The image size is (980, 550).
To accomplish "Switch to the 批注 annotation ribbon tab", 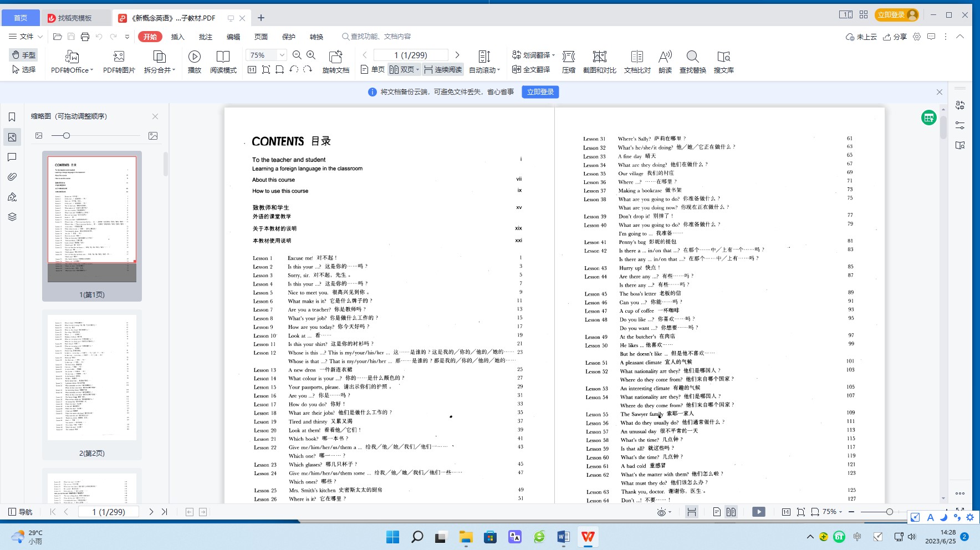I will coord(206,37).
